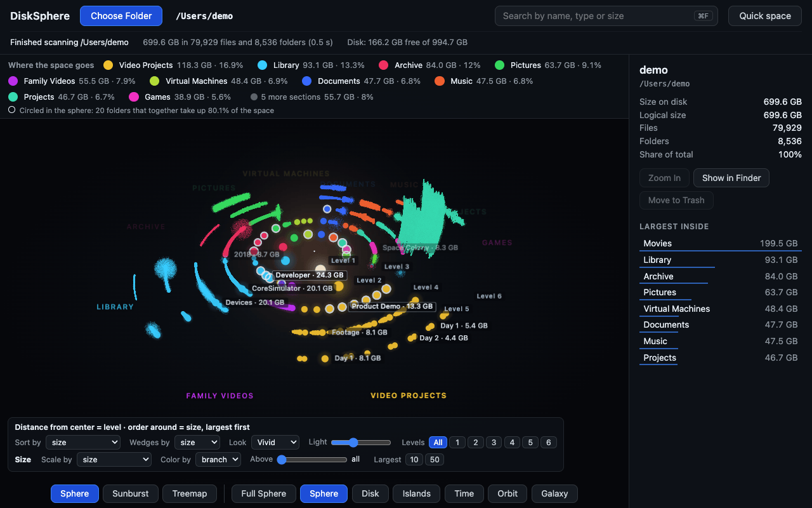This screenshot has height=508, width=812.
Task: Click the purple Family Videos legend dot
Action: point(13,81)
